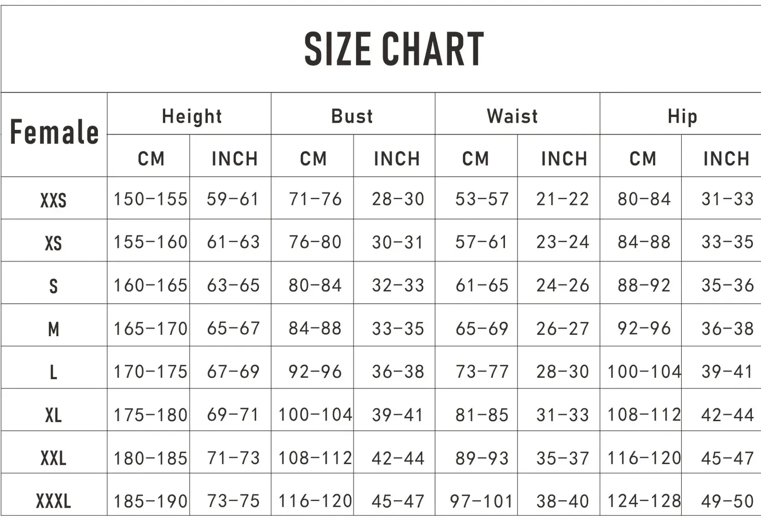Image resolution: width=761 pixels, height=532 pixels.
Task: Click the XXS size row label
Action: click(x=54, y=200)
